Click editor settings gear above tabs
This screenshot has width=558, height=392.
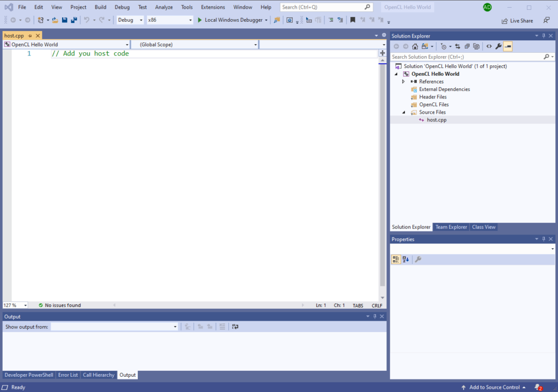pos(384,35)
